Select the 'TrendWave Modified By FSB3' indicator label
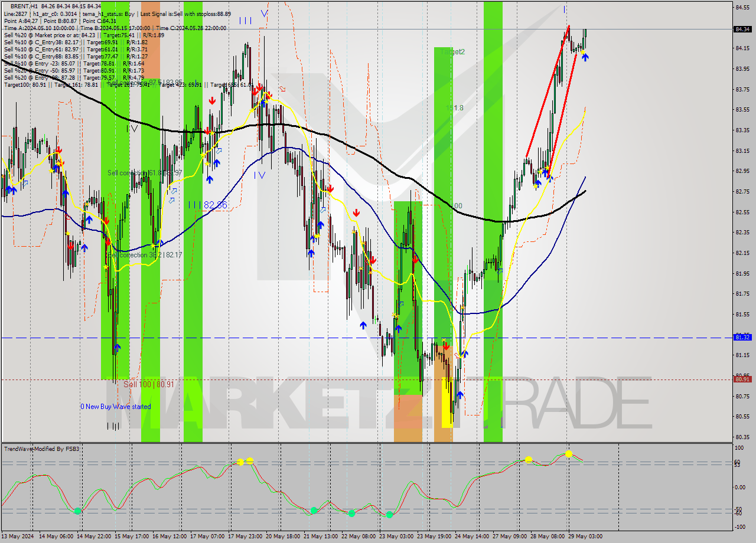 (42, 449)
